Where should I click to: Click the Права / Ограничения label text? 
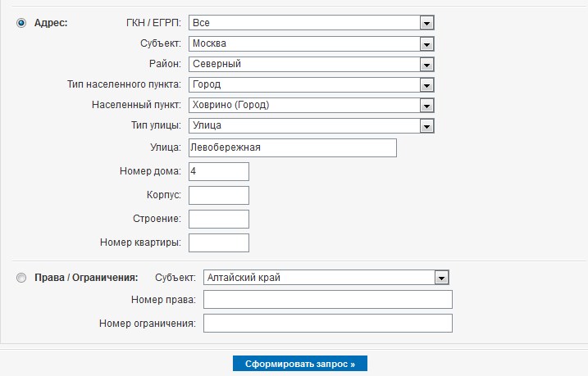click(85, 278)
